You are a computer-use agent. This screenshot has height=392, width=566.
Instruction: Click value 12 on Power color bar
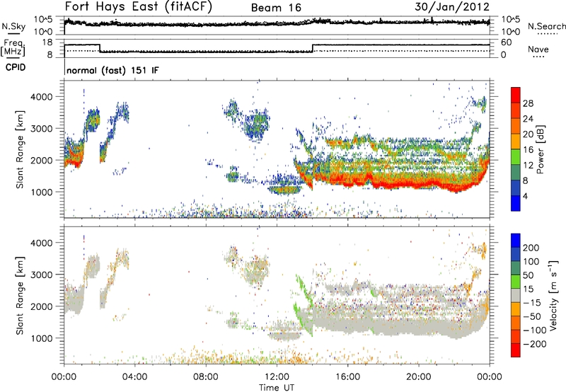click(528, 166)
